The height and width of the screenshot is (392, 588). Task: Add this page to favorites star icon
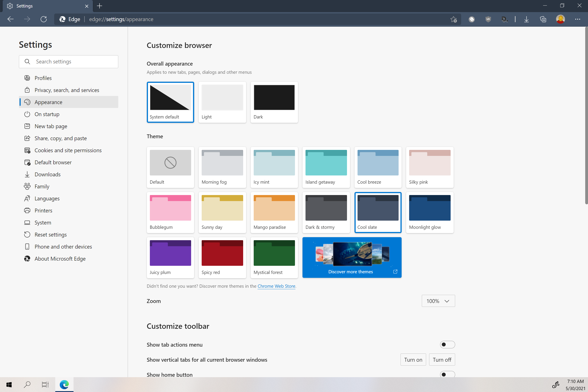tap(454, 19)
